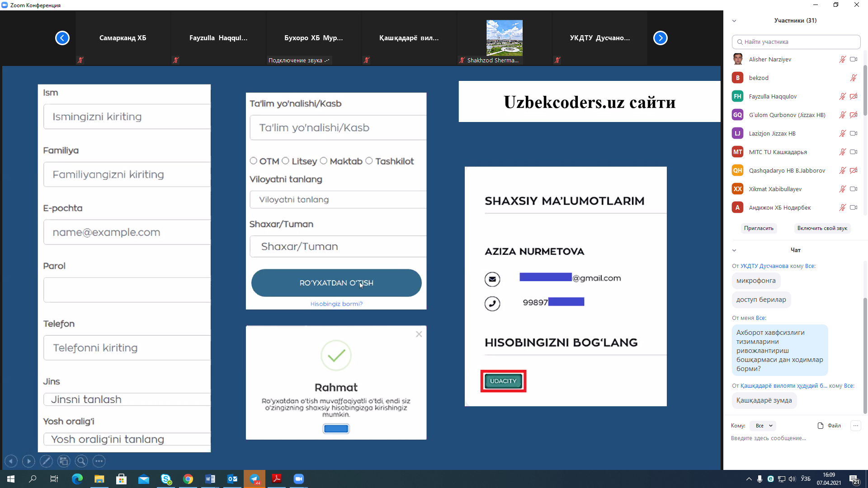Image resolution: width=868 pixels, height=488 pixels.
Task: Click next slide arrow in presentation controls
Action: tap(28, 461)
